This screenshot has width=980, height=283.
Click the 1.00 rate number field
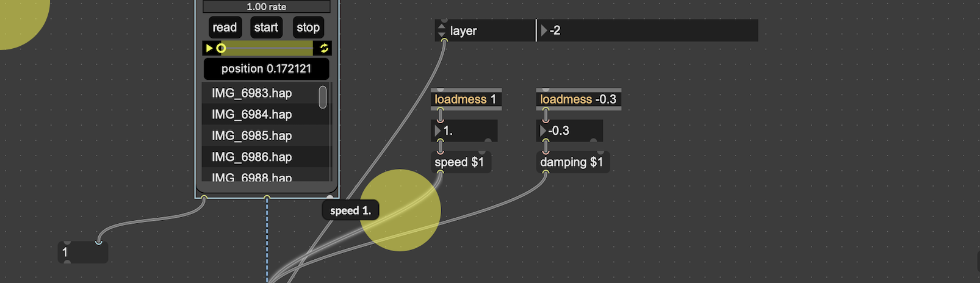click(x=266, y=7)
